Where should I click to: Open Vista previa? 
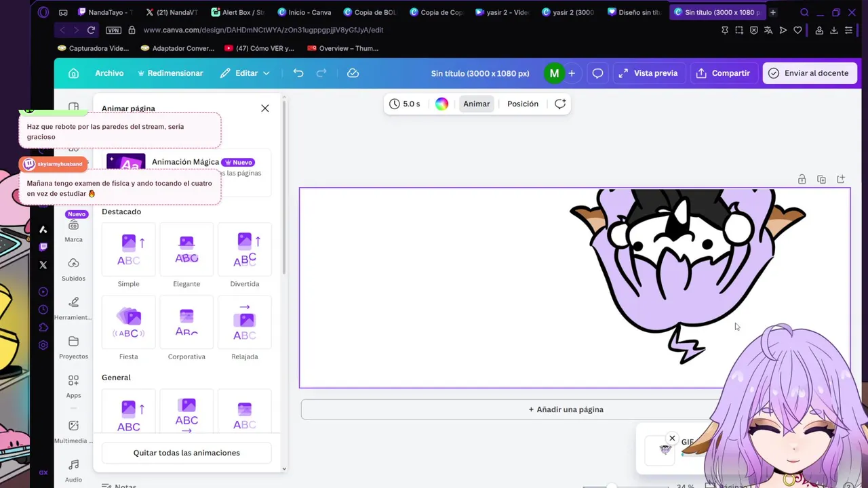tap(648, 73)
